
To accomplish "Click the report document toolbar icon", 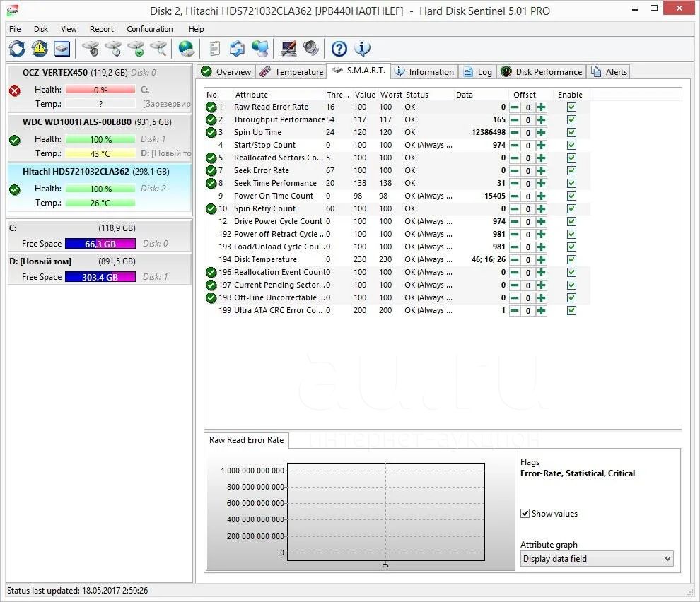I will tap(215, 48).
